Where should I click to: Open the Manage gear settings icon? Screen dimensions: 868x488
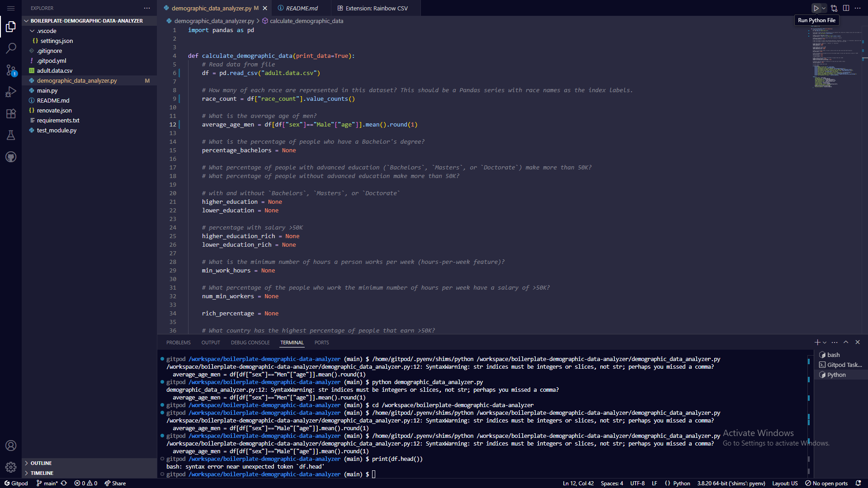(x=11, y=467)
